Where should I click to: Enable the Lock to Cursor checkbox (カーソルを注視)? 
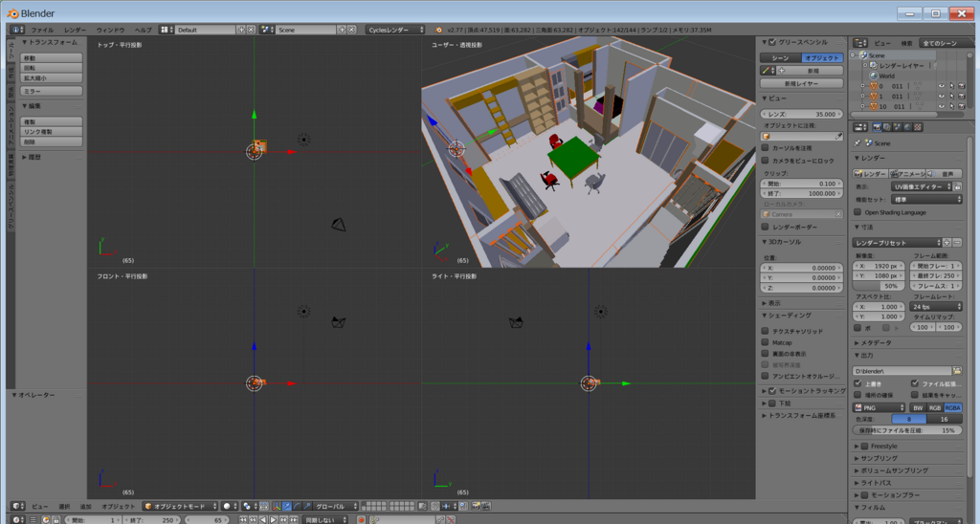click(x=765, y=148)
